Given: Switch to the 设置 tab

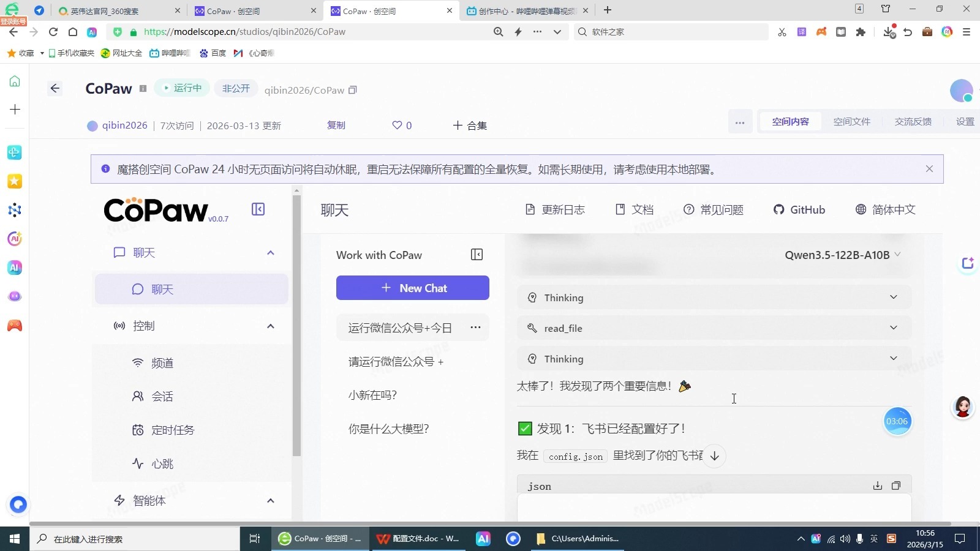Looking at the screenshot, I should pos(965,122).
